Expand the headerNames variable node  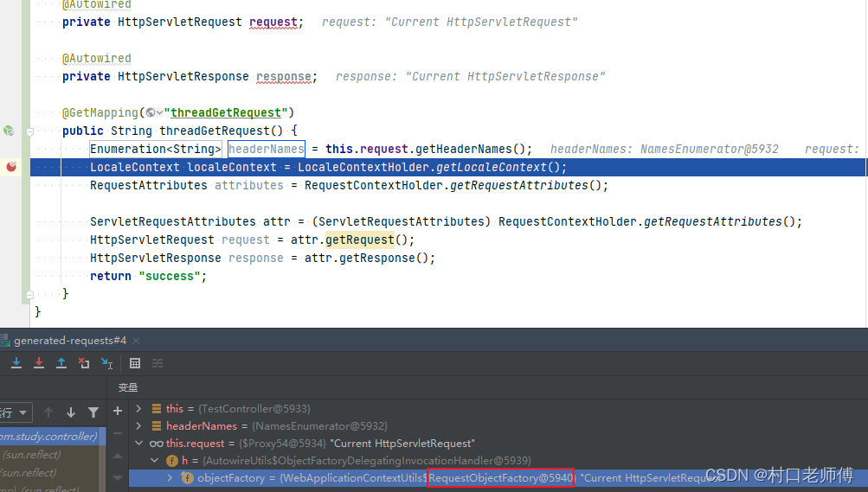coord(138,425)
